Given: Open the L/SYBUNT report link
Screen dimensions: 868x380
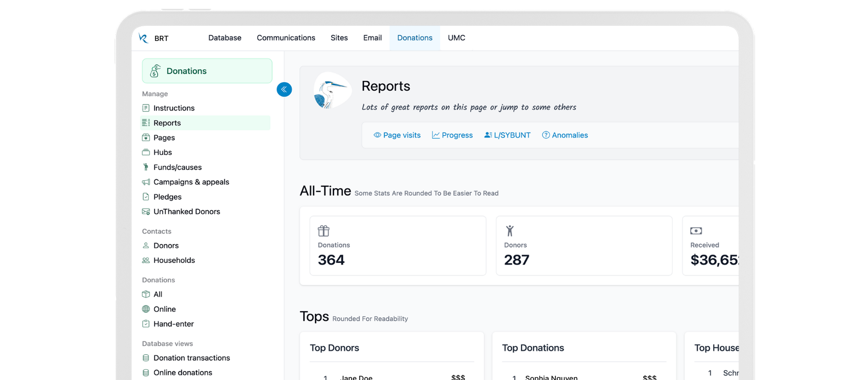Looking at the screenshot, I should [x=507, y=135].
